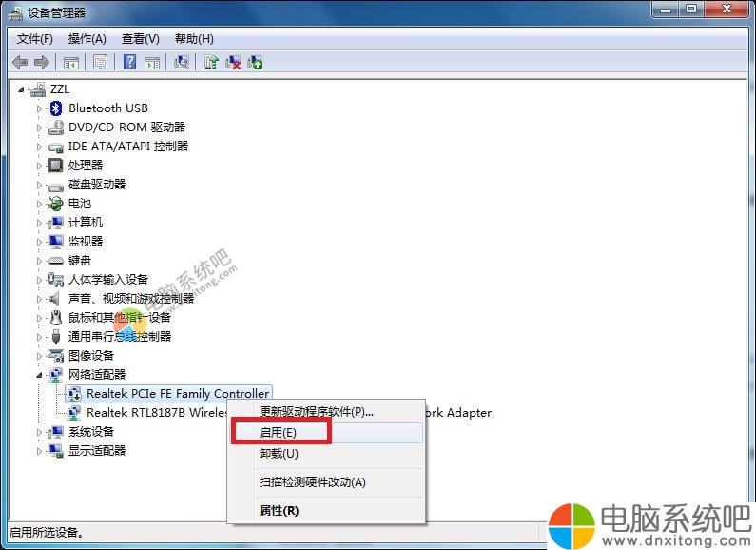Image resolution: width=756 pixels, height=550 pixels.
Task: Click the DVD/CD-ROM drive icon
Action: [x=56, y=128]
